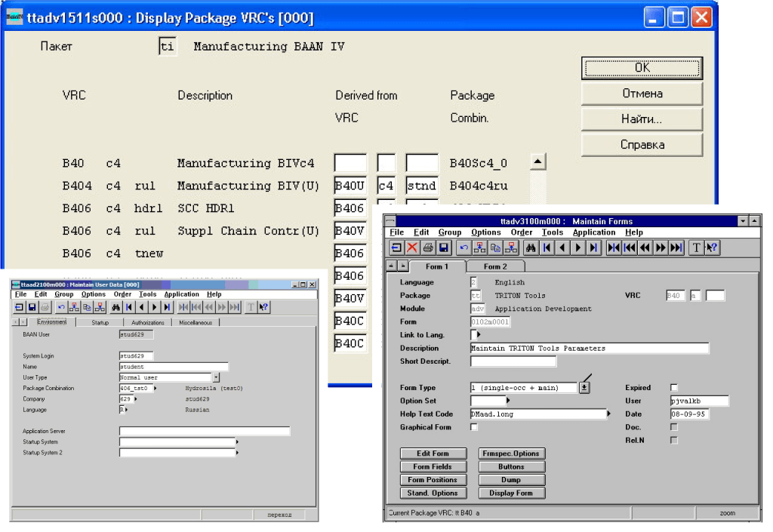Viewport: 773px width, 532px height.
Task: Click the zoom arrow beside Package Combination field
Action: [156, 388]
